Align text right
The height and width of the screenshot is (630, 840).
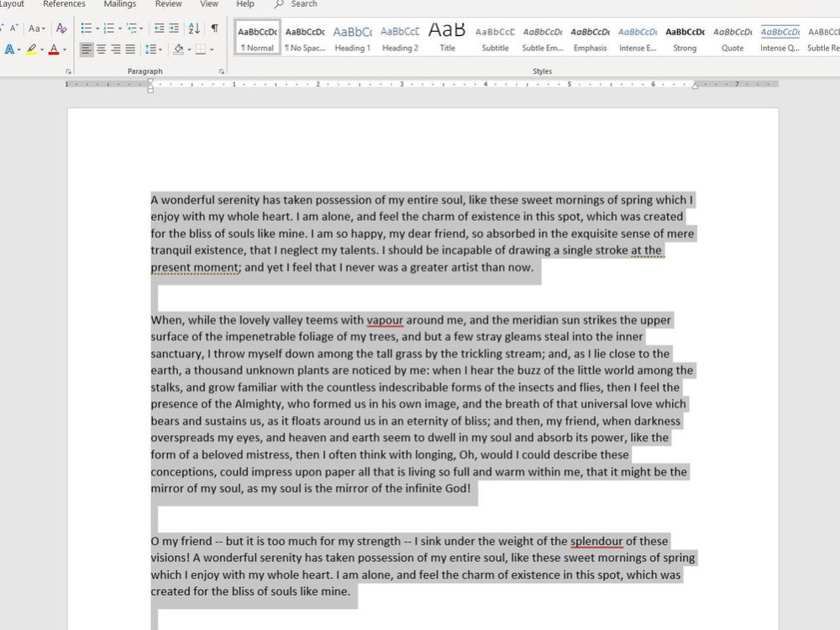[x=116, y=50]
